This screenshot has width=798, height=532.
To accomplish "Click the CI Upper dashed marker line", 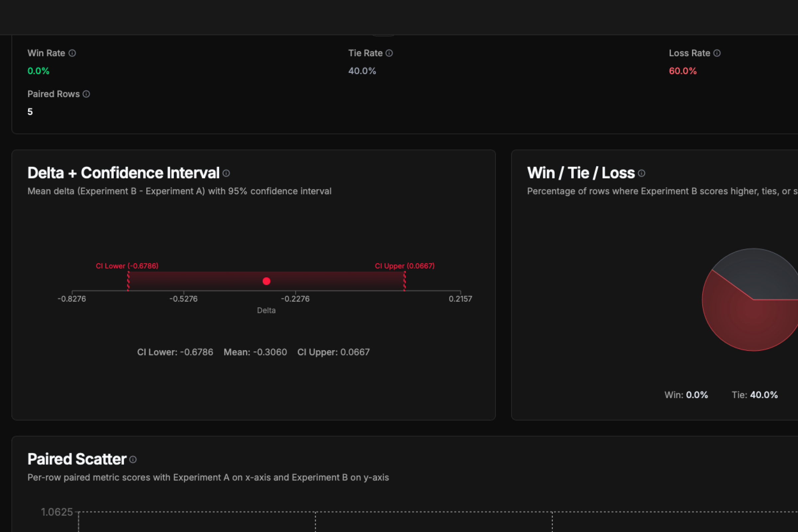I will (x=404, y=281).
